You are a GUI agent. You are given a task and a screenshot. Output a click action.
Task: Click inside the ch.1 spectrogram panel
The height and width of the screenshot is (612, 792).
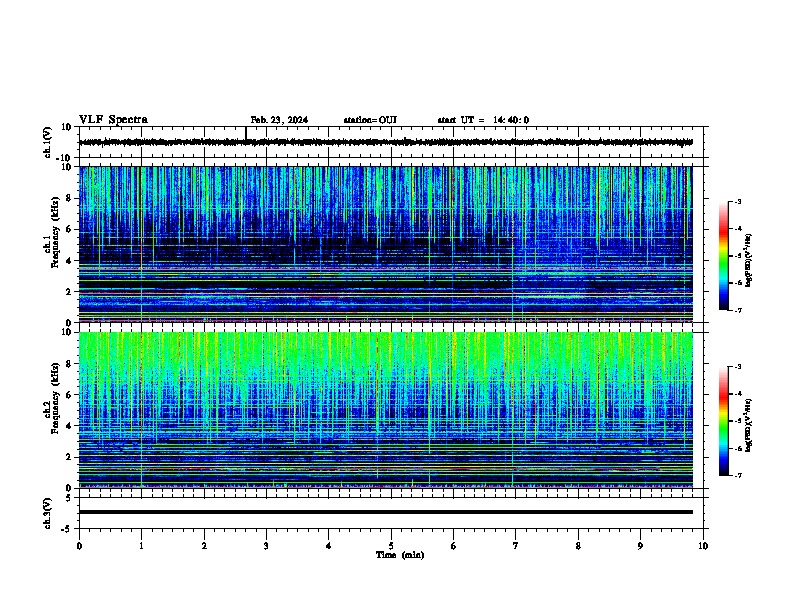pos(386,244)
